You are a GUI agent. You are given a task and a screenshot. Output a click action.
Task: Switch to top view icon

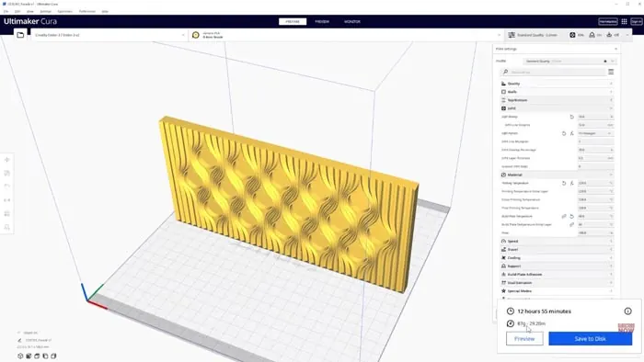click(x=37, y=356)
